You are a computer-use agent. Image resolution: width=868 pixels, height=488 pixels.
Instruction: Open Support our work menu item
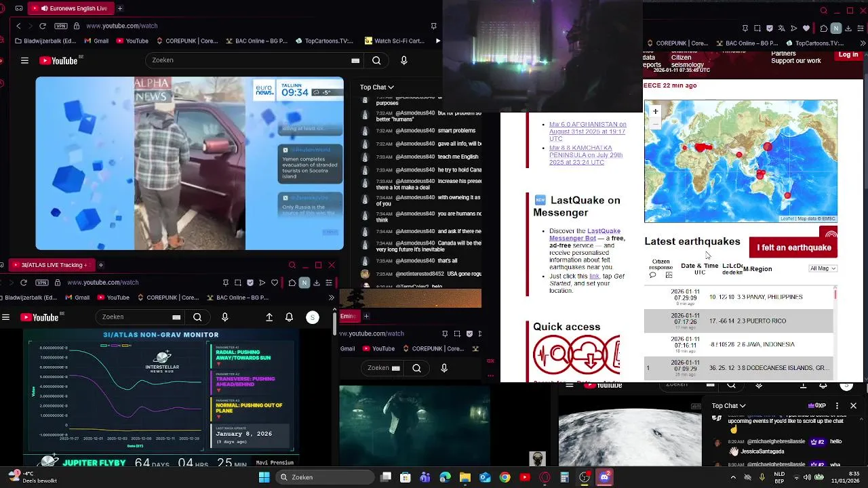[796, 61]
